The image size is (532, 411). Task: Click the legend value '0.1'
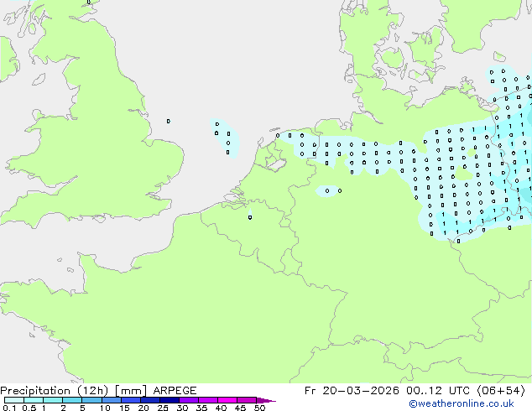coord(9,408)
